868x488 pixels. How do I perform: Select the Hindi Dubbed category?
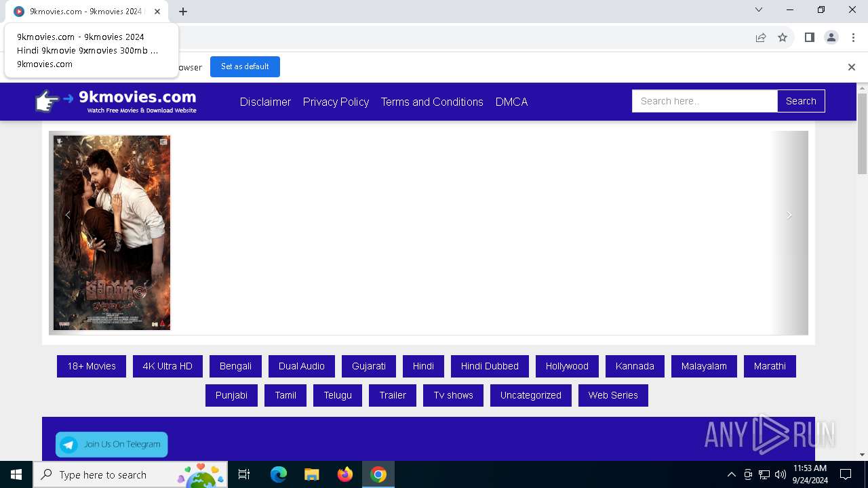490,366
